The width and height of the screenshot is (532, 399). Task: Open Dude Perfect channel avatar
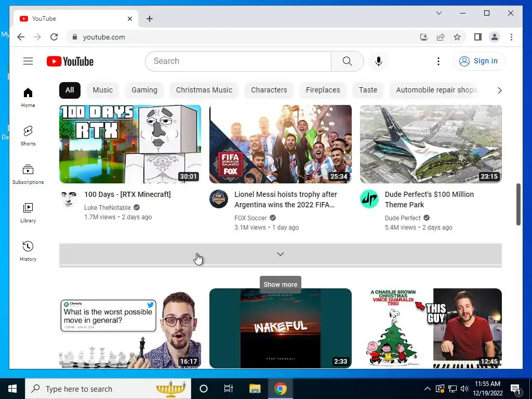(x=369, y=199)
